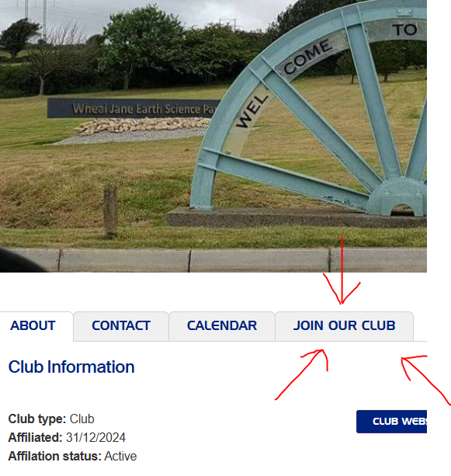Click the Club Information heading
The image size is (451, 476).
pyautogui.click(x=71, y=367)
